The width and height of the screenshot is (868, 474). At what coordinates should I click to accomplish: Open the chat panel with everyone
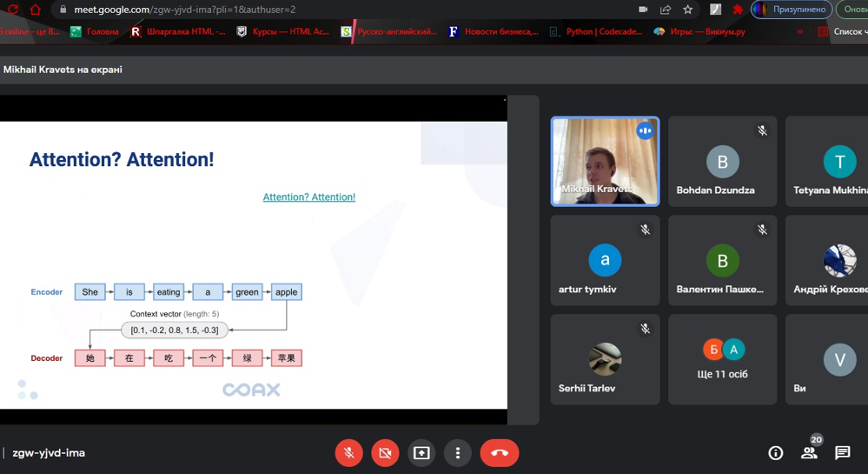pyautogui.click(x=842, y=453)
